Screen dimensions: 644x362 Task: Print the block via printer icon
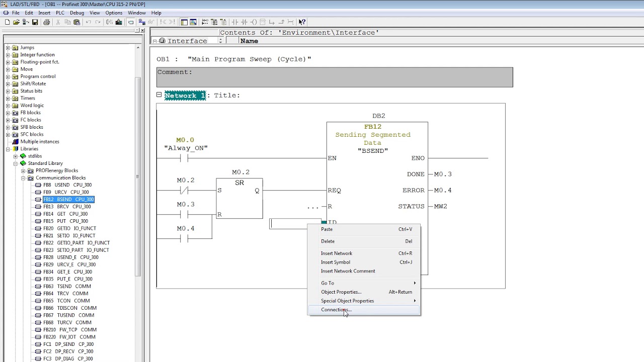click(x=47, y=22)
